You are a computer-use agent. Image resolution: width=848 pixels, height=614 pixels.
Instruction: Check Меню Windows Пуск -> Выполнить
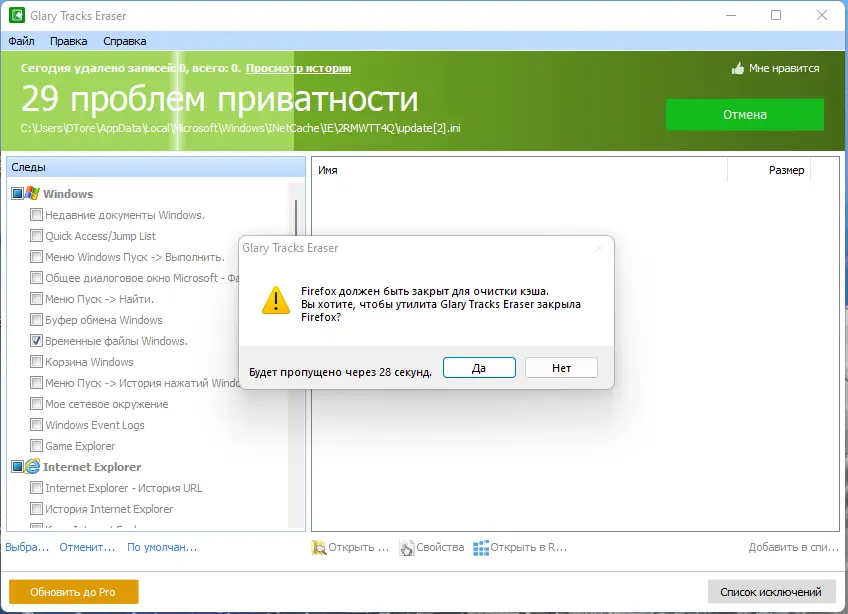tap(36, 256)
